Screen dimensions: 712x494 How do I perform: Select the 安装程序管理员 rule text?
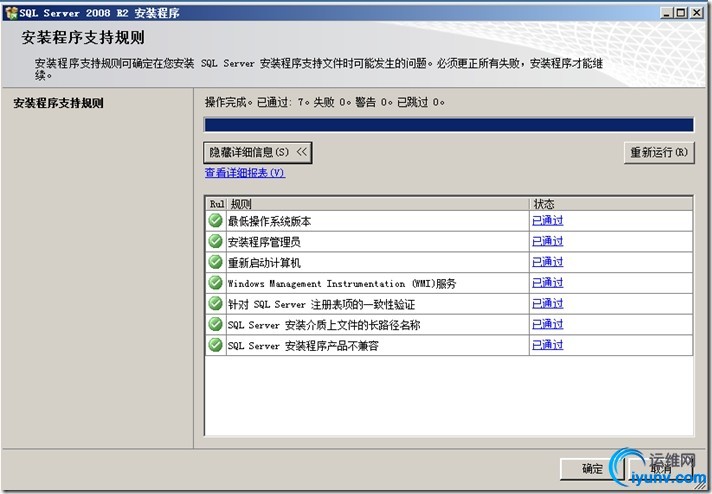pos(264,242)
